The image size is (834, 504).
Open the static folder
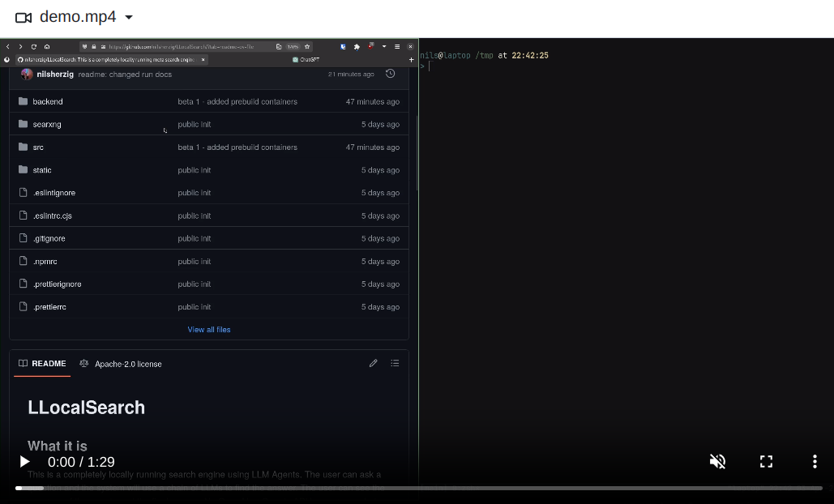click(42, 170)
